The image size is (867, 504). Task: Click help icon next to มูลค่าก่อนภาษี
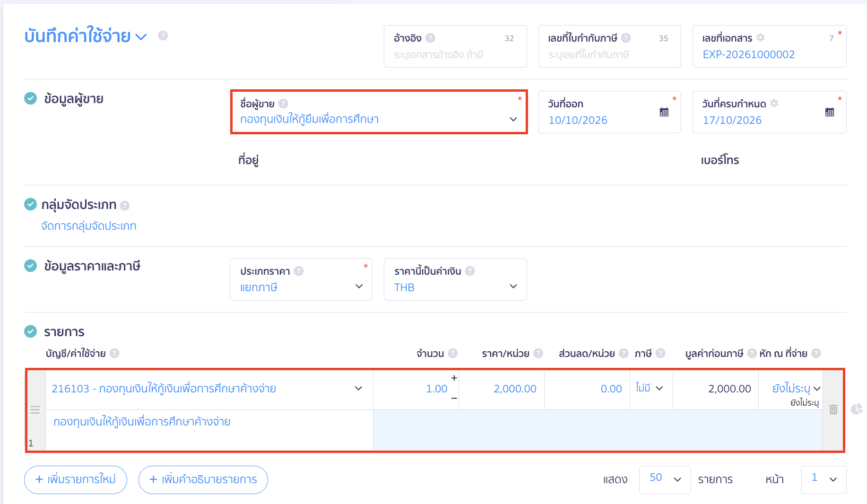click(x=752, y=353)
